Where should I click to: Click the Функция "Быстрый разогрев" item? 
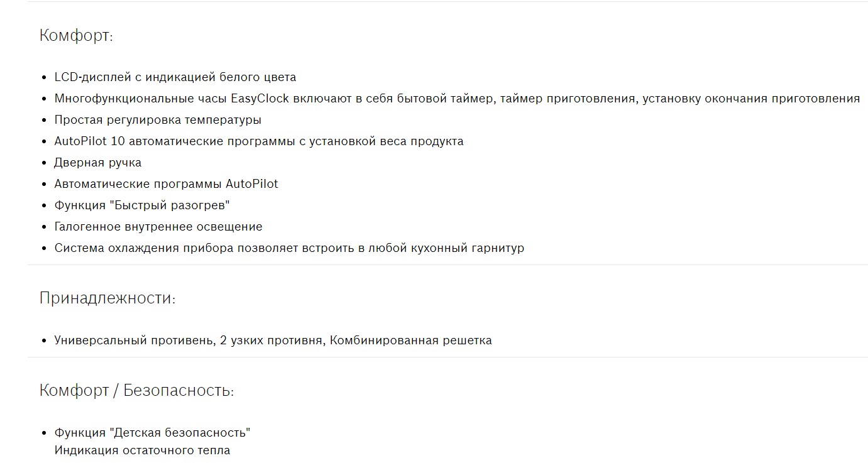pos(142,205)
